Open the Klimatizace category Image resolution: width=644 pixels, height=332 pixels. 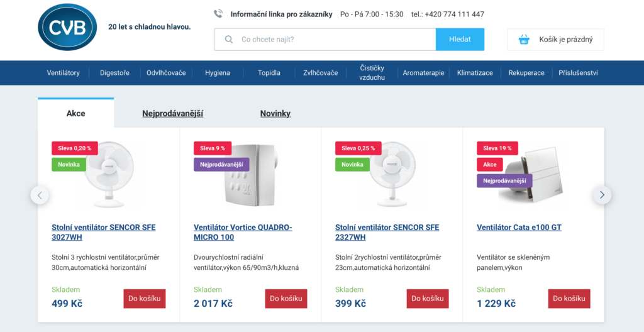point(475,73)
